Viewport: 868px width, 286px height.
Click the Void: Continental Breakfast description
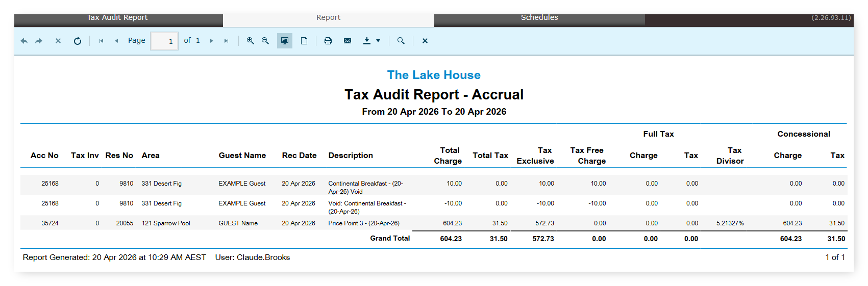tap(367, 207)
